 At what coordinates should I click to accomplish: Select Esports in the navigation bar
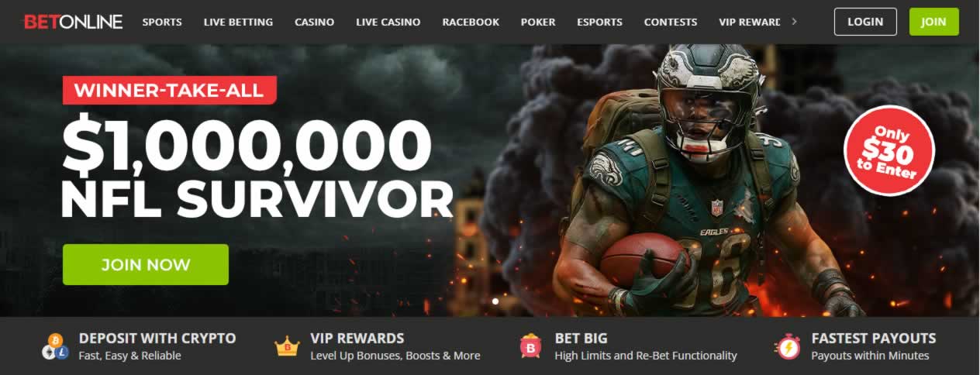pos(599,22)
